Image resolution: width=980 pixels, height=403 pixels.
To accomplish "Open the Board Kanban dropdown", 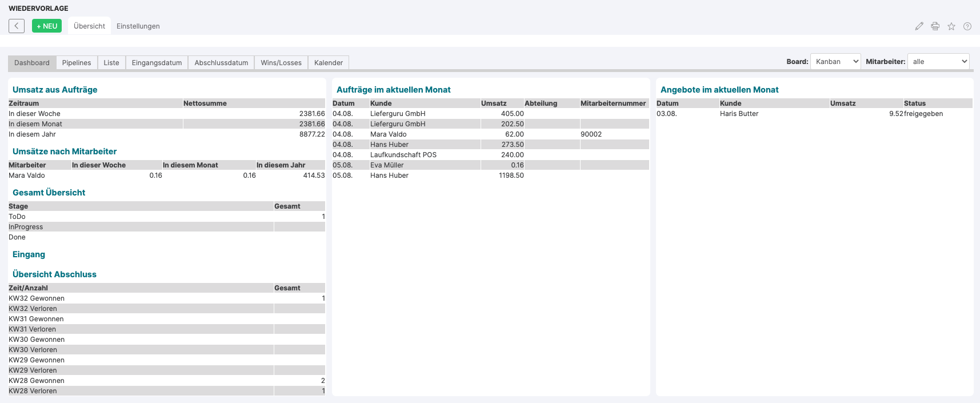I will [x=835, y=62].
